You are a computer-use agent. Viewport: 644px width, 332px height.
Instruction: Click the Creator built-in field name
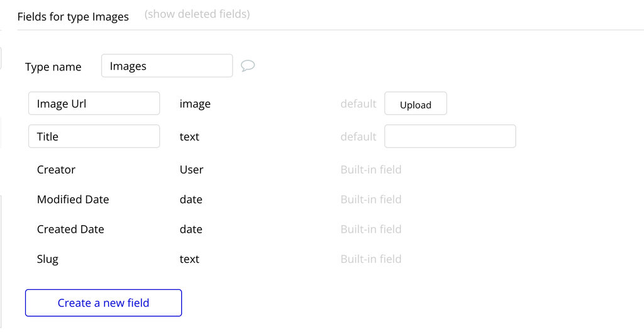[56, 170]
